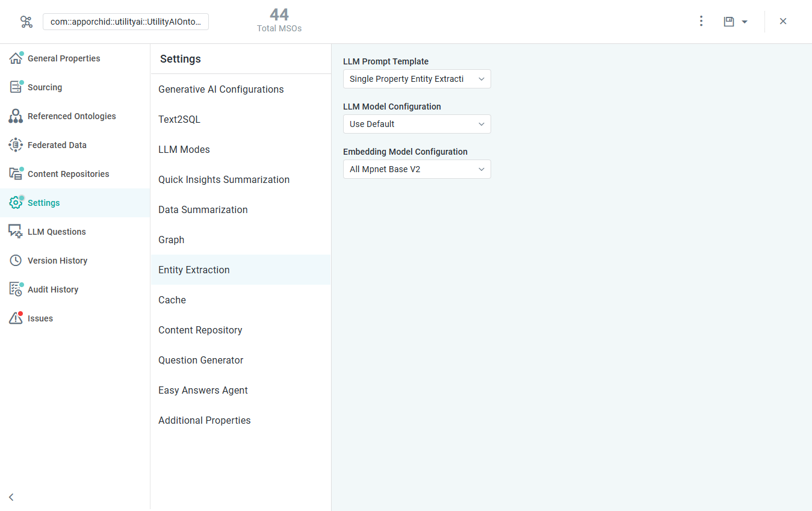This screenshot has height=511, width=812.
Task: Click the Federated Data icon
Action: click(16, 145)
